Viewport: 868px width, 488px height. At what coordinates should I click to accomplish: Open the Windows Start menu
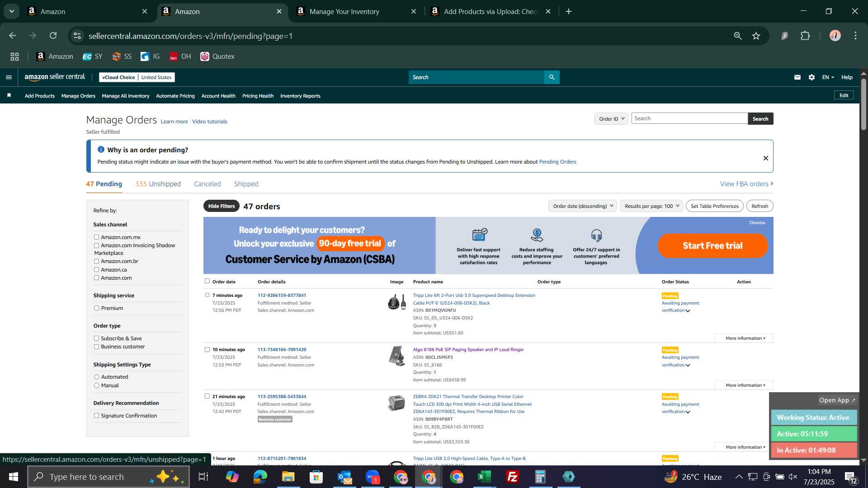point(13,477)
